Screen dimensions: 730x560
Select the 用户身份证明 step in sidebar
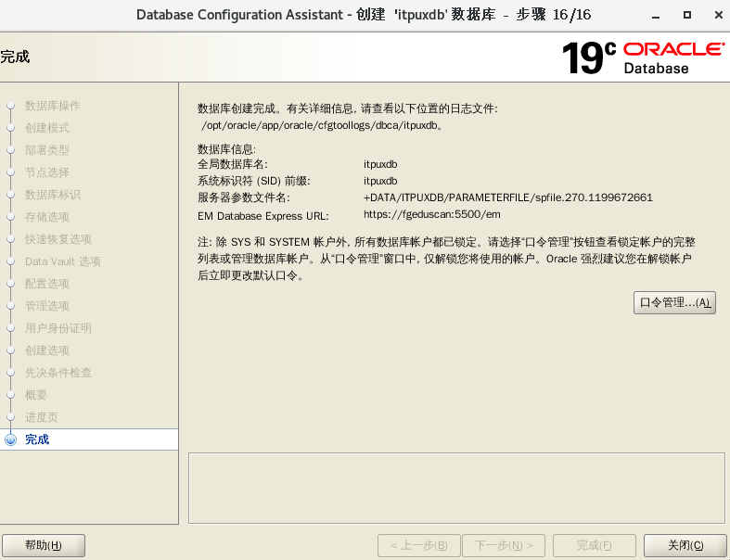[x=58, y=328]
